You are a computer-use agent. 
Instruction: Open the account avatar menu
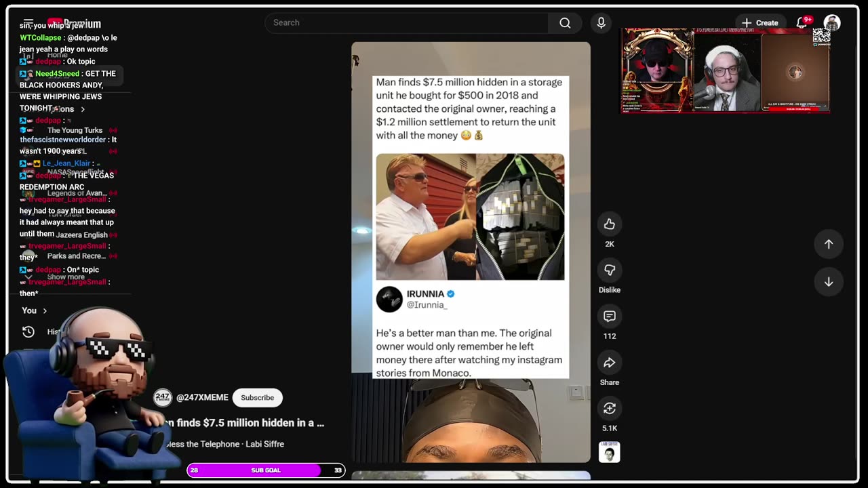click(832, 22)
